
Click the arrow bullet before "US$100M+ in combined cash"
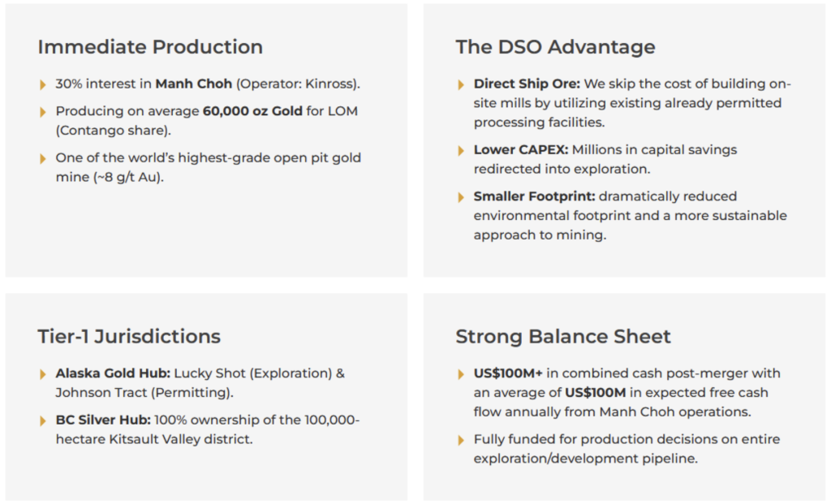[461, 374]
